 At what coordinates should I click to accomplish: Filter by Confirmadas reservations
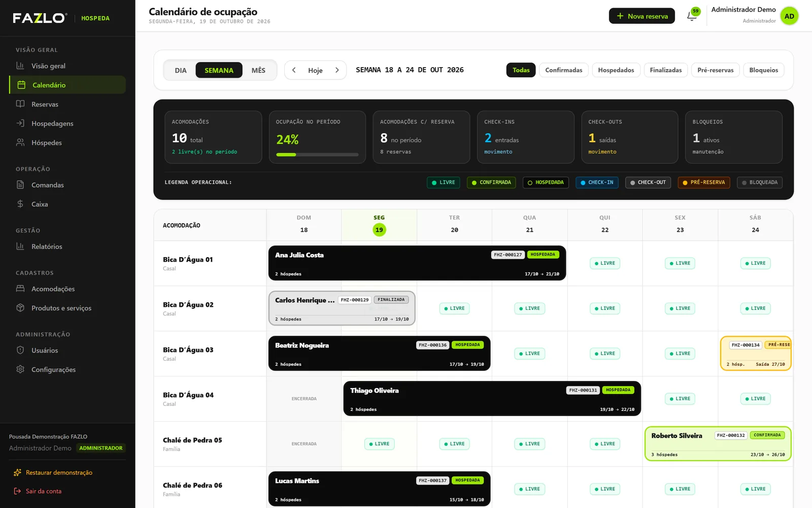click(564, 70)
